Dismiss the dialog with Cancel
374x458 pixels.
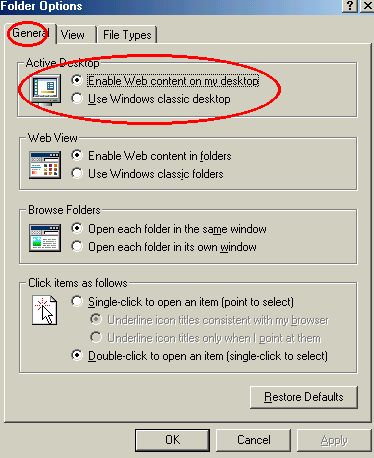click(x=254, y=440)
